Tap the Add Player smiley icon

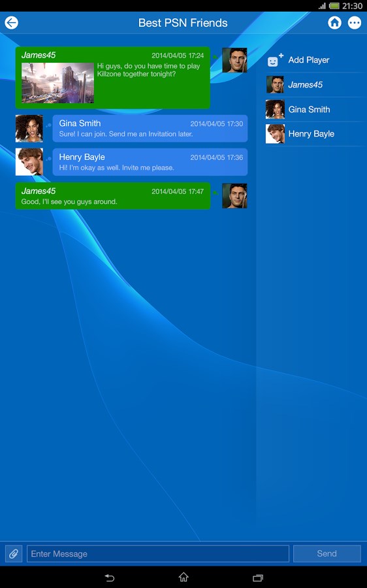point(275,60)
